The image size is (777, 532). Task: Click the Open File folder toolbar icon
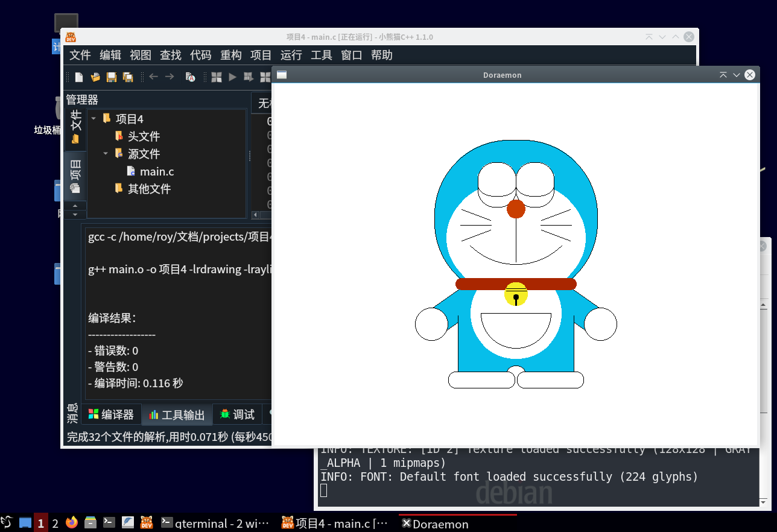[95, 77]
